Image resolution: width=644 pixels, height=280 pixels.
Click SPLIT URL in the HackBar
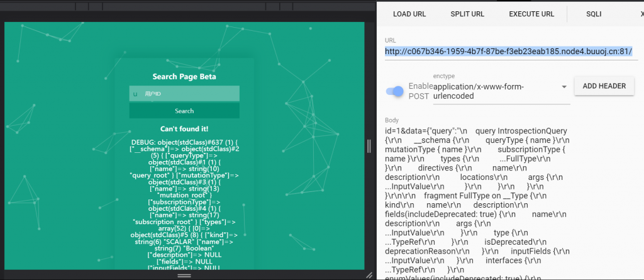(x=467, y=14)
